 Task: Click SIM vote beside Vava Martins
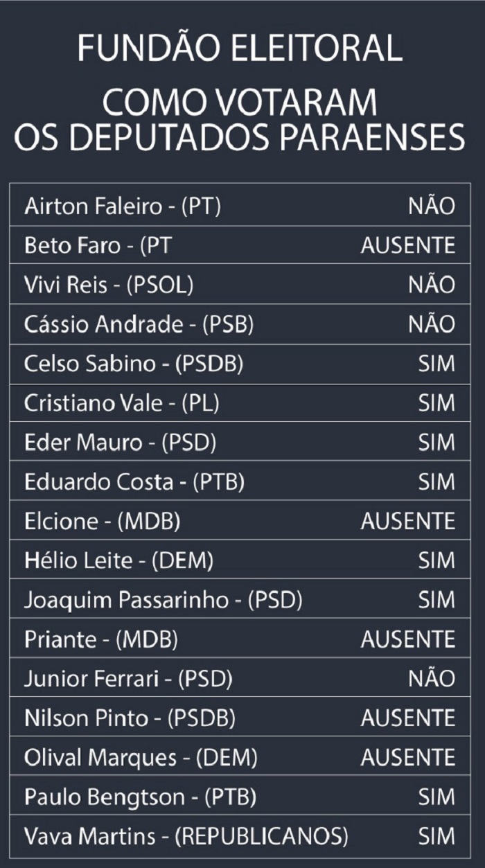(x=436, y=836)
